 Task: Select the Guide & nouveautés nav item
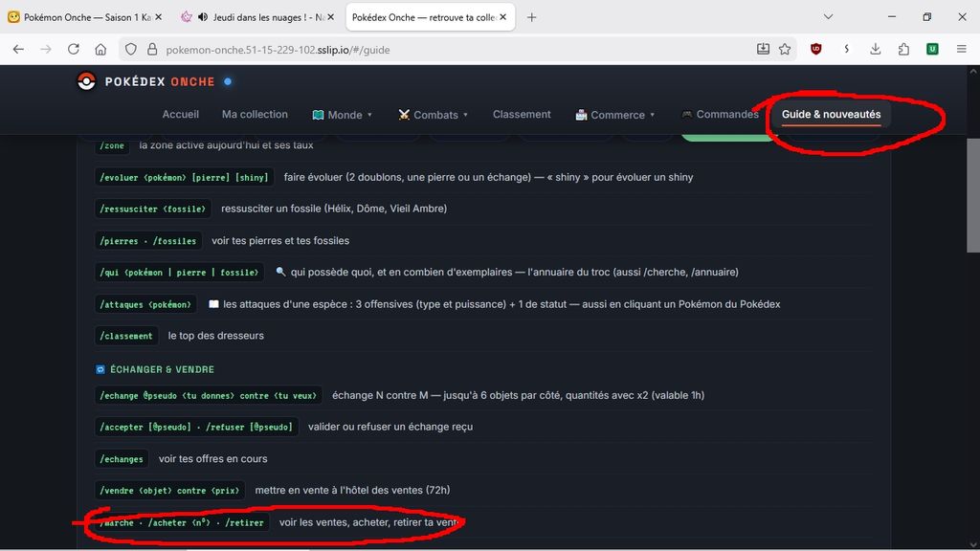pos(832,115)
